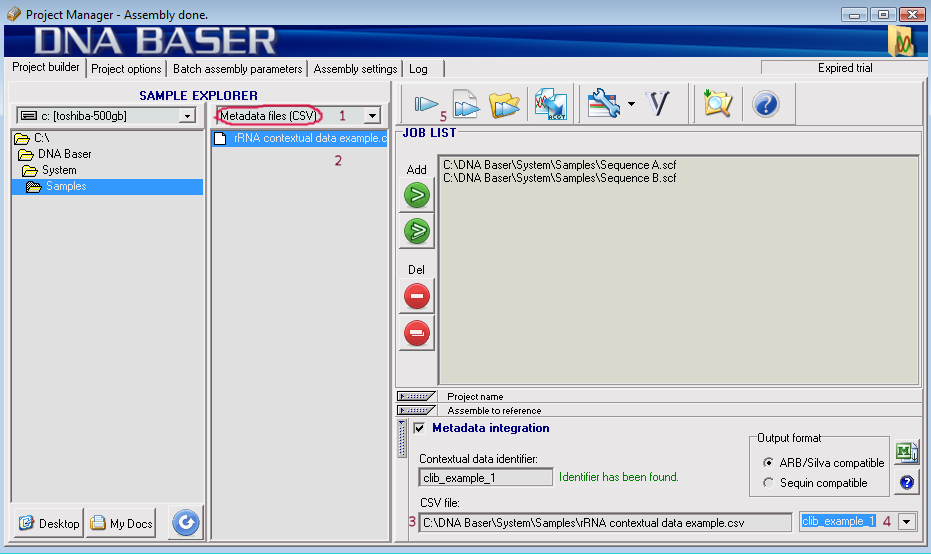Select Sequin compatible output format
The height and width of the screenshot is (554, 931).
click(768, 483)
